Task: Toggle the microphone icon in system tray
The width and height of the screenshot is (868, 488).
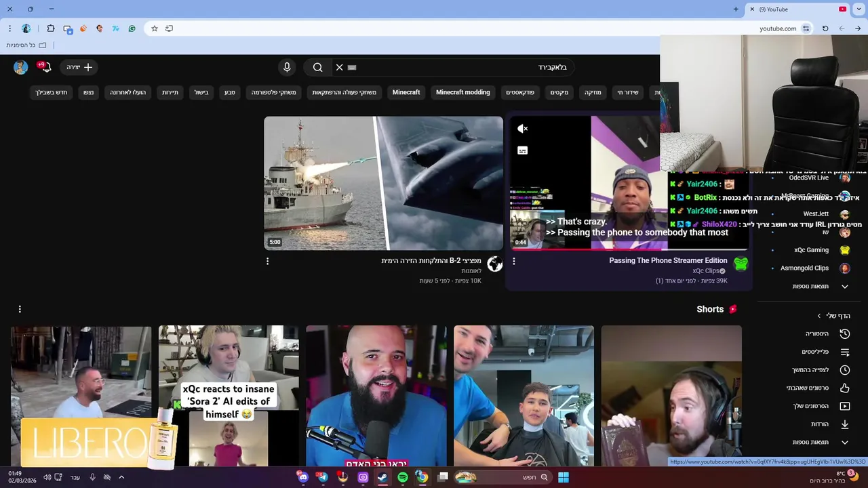Action: point(92,477)
